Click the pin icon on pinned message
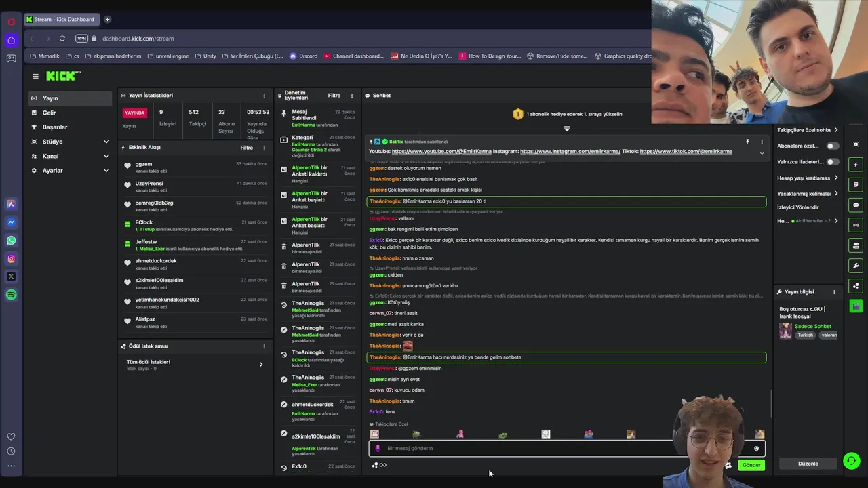868x488 pixels. click(747, 142)
